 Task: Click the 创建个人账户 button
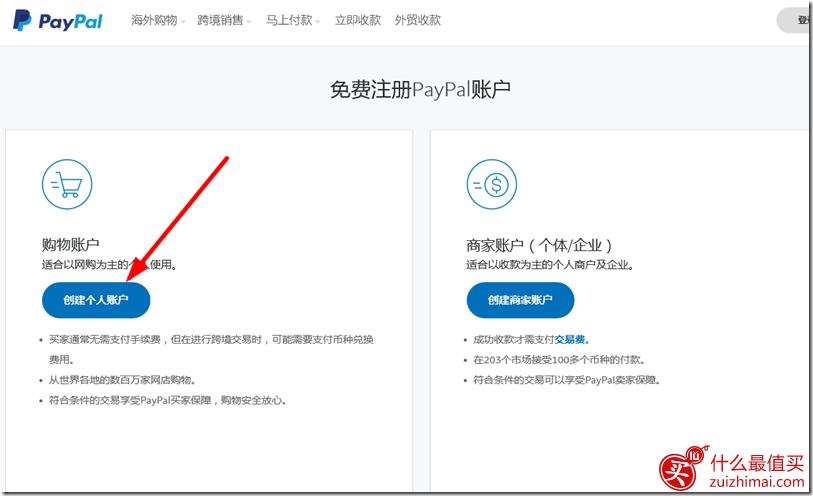coord(96,300)
